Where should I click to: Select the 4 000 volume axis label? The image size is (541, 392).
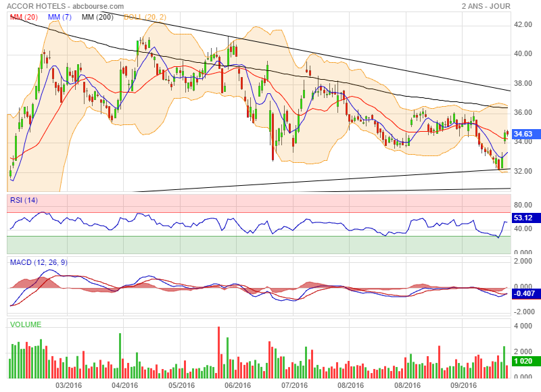[x=523, y=326]
